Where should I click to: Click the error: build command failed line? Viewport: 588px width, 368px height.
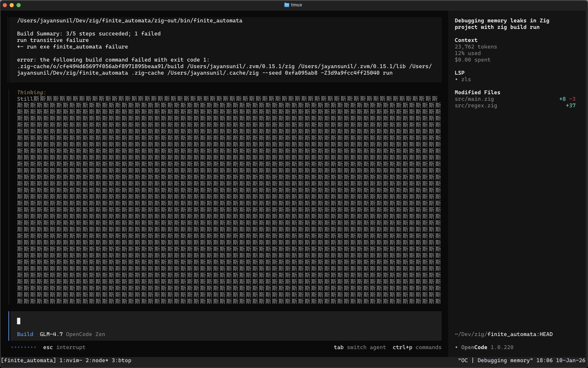click(x=113, y=60)
